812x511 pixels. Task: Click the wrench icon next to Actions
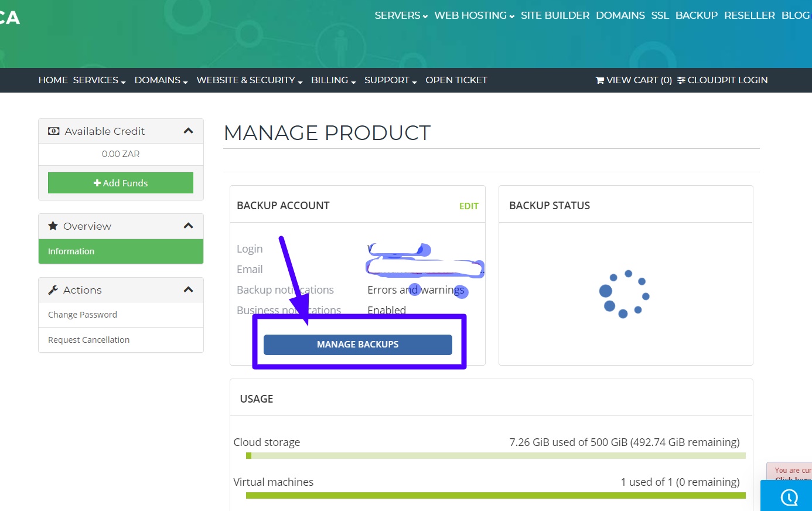(x=53, y=290)
